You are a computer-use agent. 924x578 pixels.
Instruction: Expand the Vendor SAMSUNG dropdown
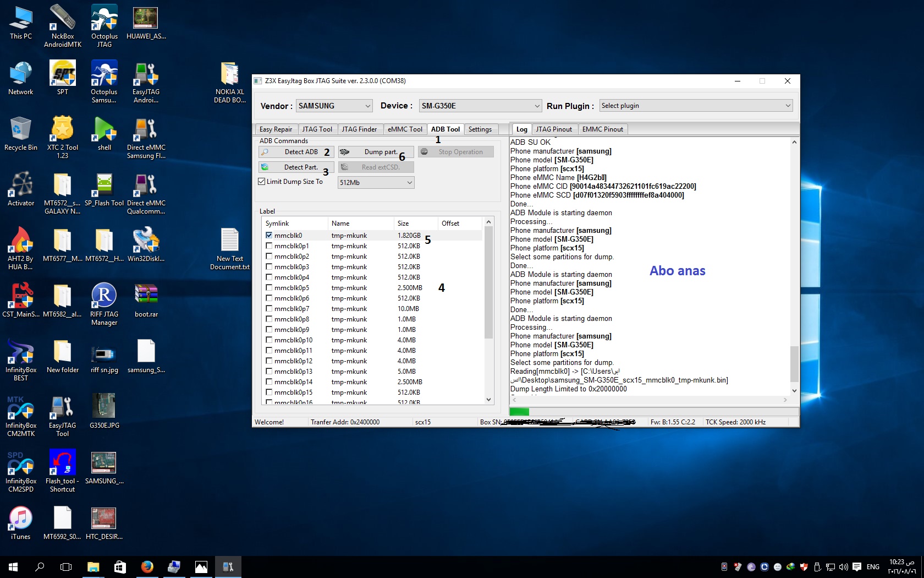(x=334, y=106)
